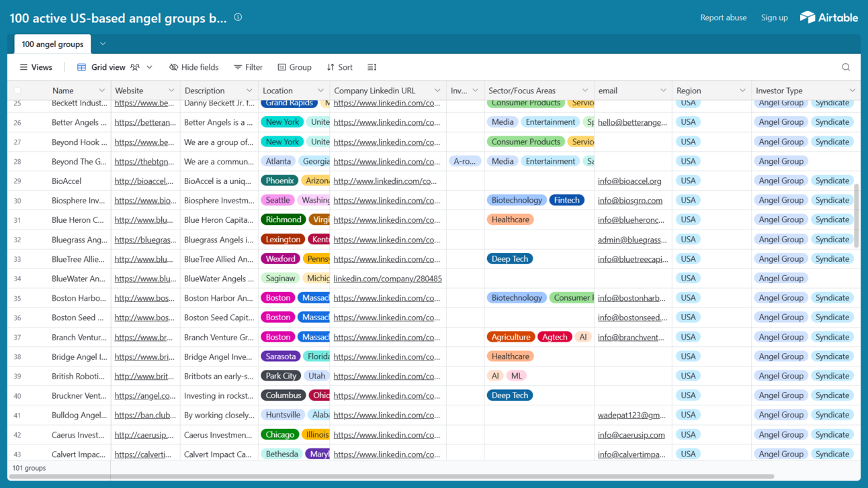Click the Wexford location tag
The width and height of the screenshot is (868, 488).
point(281,259)
